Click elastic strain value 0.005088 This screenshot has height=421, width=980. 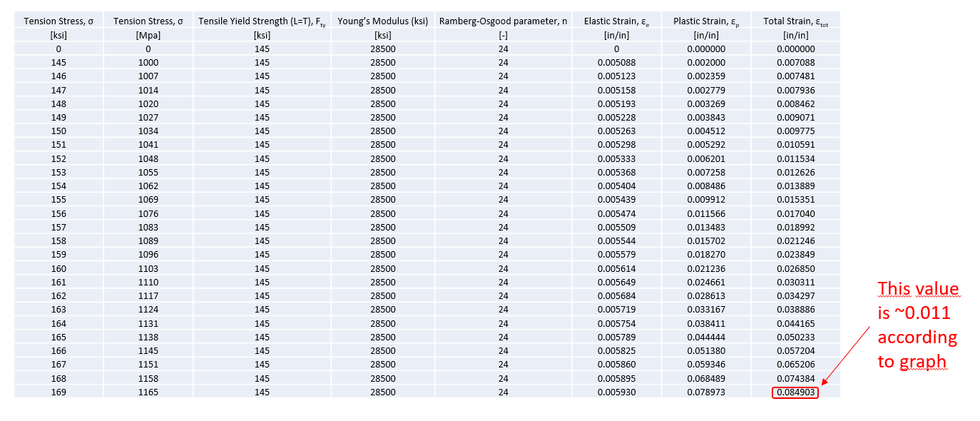[616, 63]
